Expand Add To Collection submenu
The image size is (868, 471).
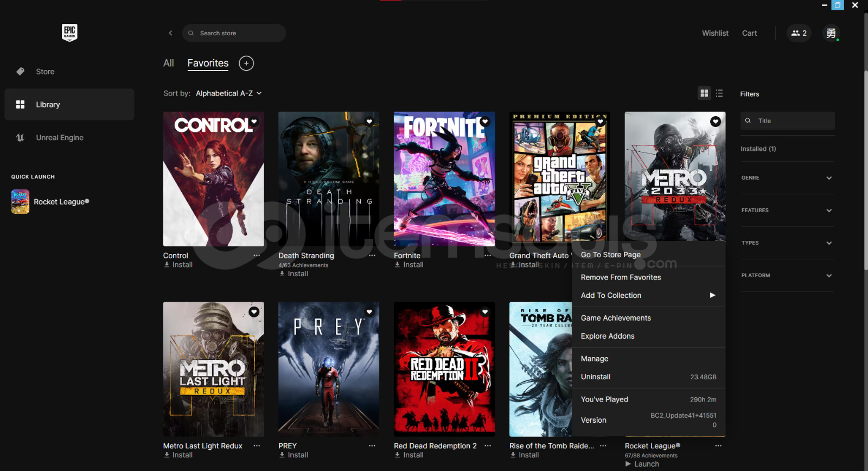click(x=649, y=295)
